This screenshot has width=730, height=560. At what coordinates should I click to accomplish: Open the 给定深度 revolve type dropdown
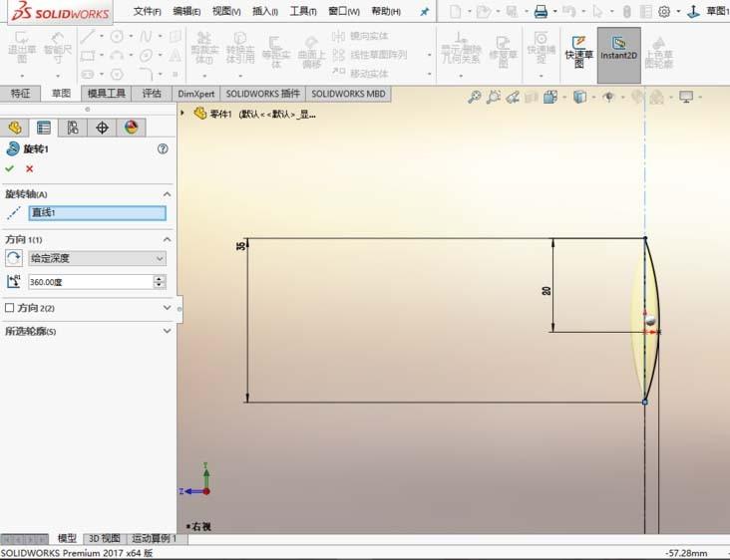(98, 258)
